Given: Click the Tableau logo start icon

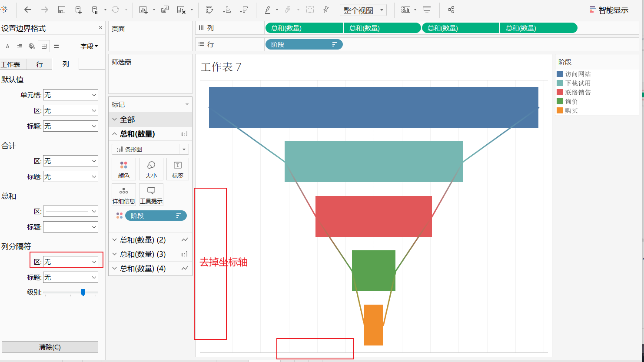Looking at the screenshot, I should 3,9.
